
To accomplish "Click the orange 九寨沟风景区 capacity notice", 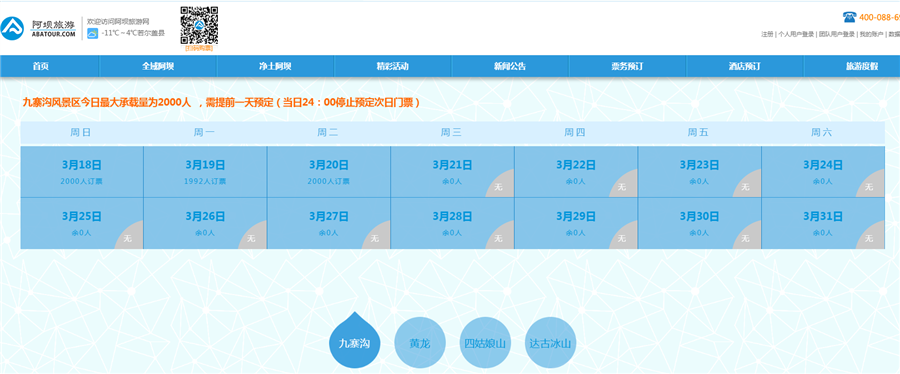I will click(x=222, y=103).
